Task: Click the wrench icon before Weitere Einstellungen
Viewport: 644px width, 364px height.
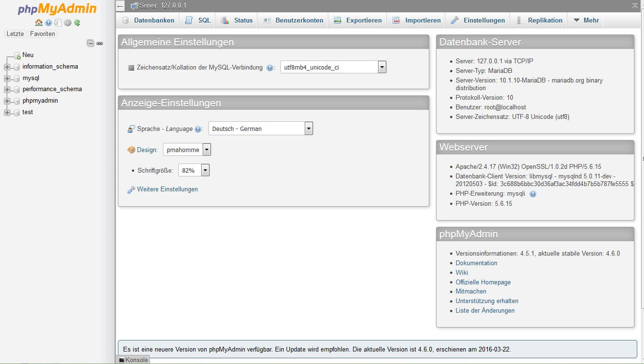Action: point(131,190)
